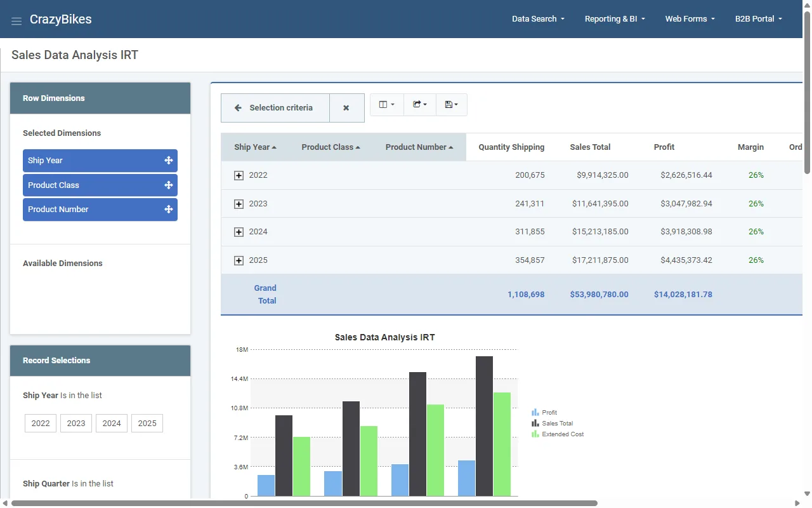Image resolution: width=812 pixels, height=508 pixels.
Task: Click the Quantity Shipping column header
Action: pos(511,147)
